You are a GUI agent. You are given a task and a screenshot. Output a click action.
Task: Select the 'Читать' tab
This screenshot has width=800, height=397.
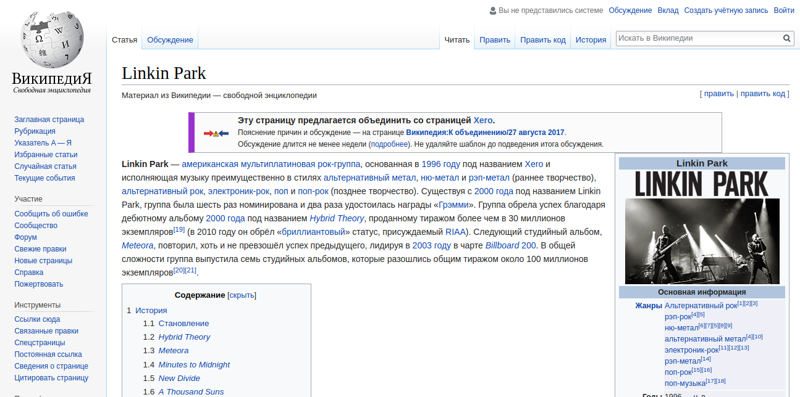(457, 40)
